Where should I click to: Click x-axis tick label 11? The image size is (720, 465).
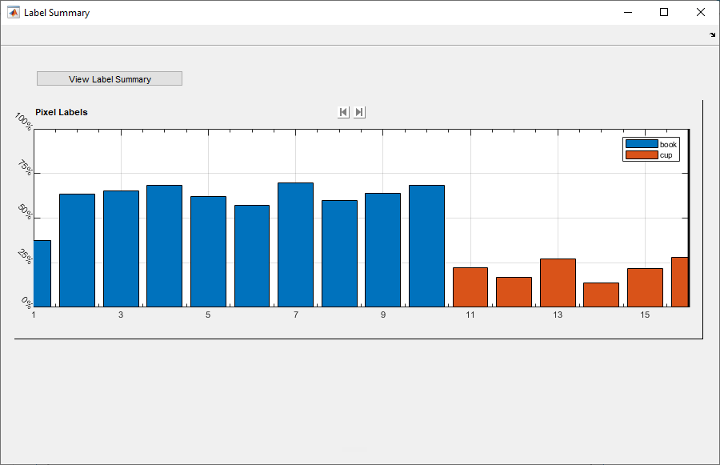(470, 315)
